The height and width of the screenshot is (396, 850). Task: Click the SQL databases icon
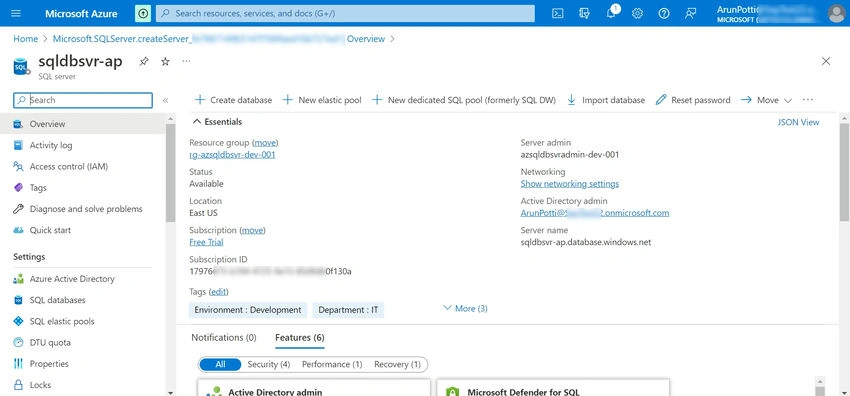pos(18,300)
